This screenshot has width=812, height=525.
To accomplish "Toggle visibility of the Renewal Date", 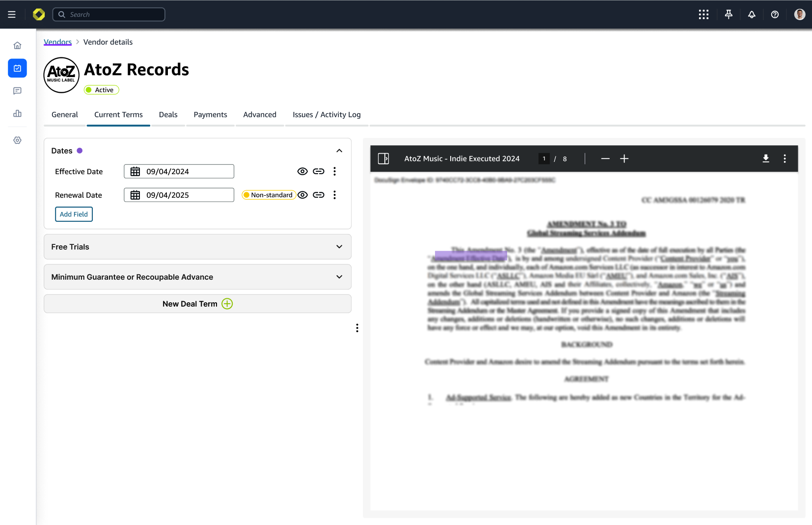I will [302, 195].
